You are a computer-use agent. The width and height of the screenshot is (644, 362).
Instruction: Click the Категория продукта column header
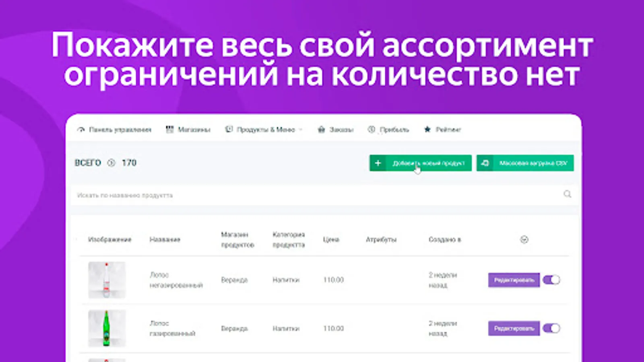coord(289,240)
